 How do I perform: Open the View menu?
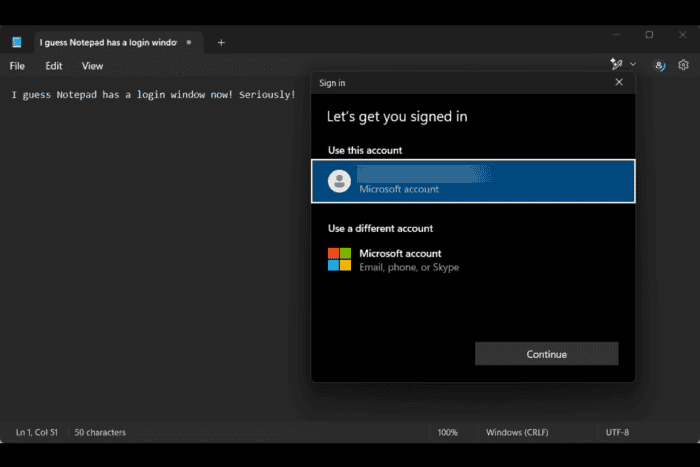(92, 66)
